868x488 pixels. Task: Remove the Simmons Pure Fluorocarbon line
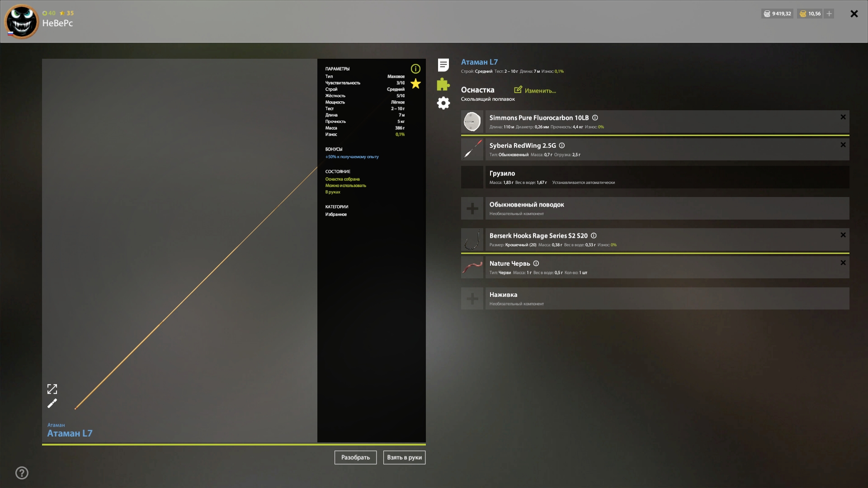(843, 117)
